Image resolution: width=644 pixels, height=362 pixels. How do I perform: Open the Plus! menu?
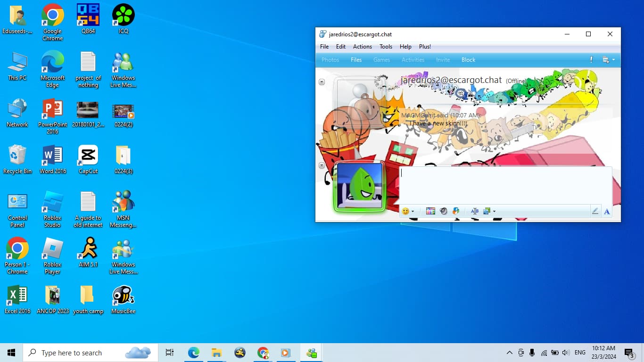425,47
